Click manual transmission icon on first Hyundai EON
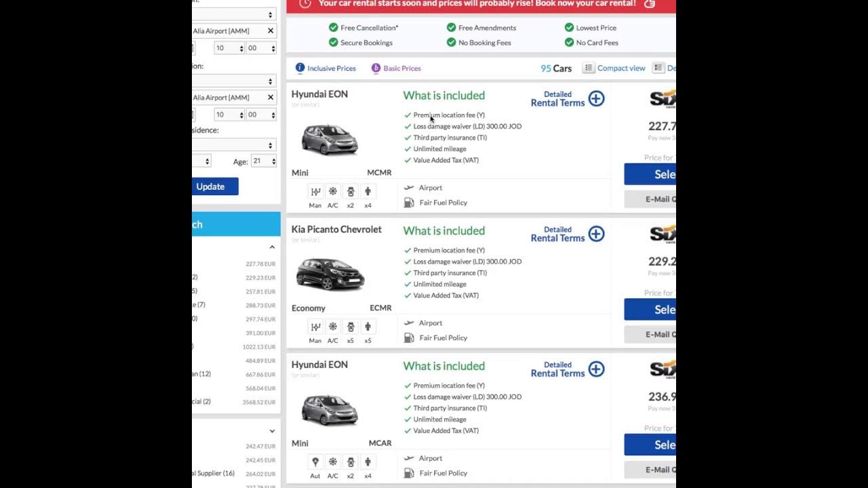The height and width of the screenshot is (488, 868). coord(315,192)
